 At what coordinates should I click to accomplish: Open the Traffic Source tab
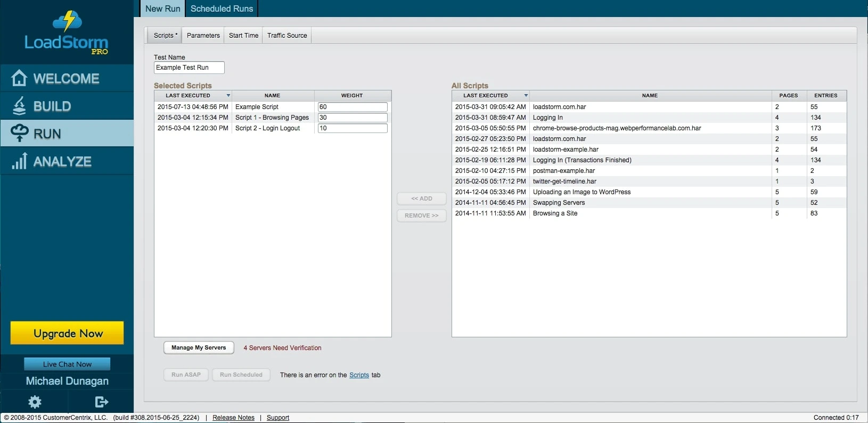(x=287, y=36)
